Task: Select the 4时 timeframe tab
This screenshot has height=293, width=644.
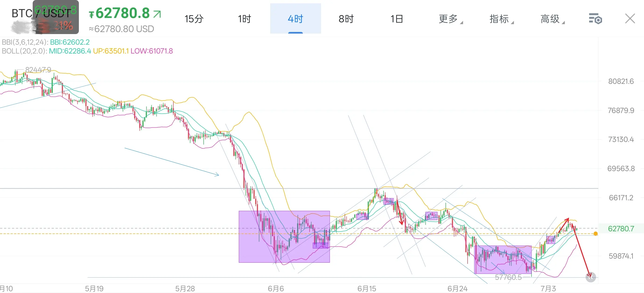Action: click(x=295, y=18)
